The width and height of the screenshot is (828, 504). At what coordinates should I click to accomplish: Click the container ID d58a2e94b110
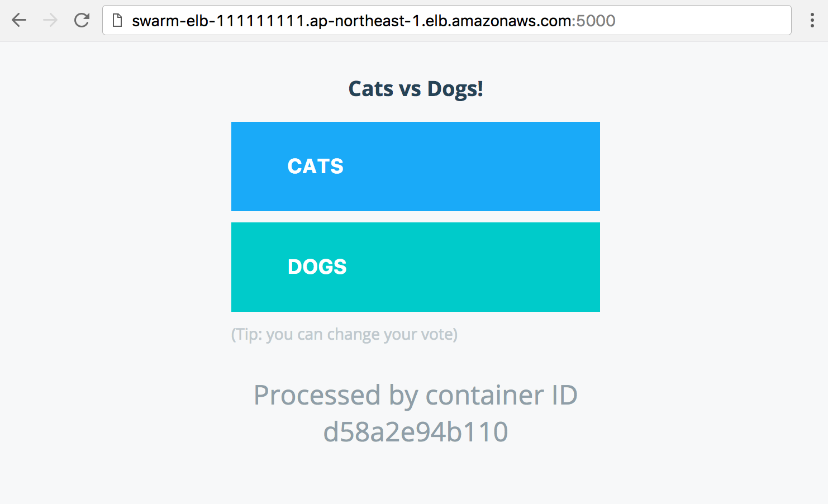pos(416,432)
